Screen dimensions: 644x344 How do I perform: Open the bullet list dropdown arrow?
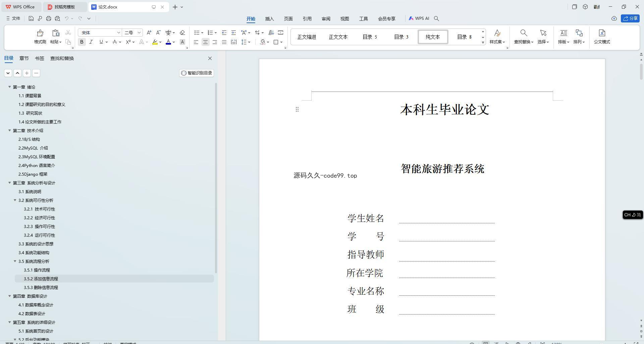pyautogui.click(x=202, y=33)
